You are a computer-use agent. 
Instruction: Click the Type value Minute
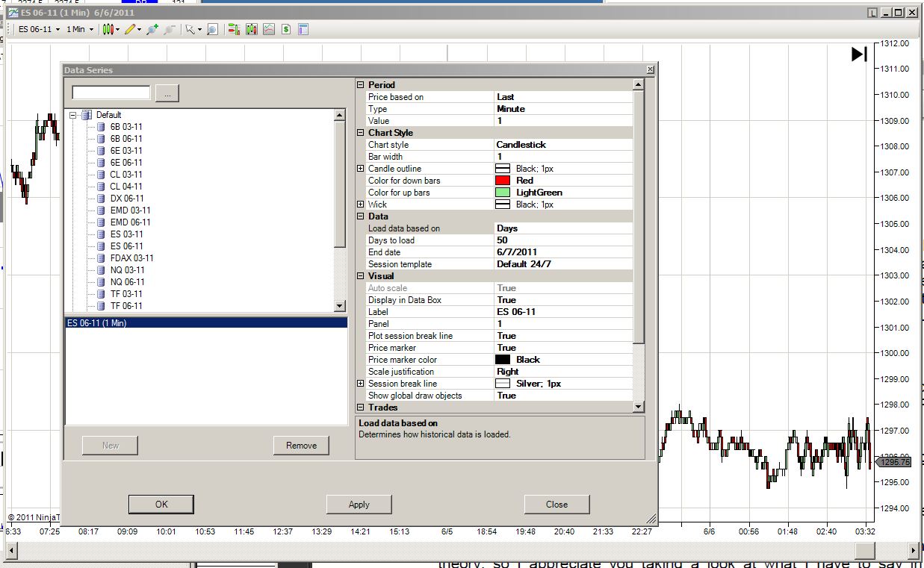coord(563,109)
